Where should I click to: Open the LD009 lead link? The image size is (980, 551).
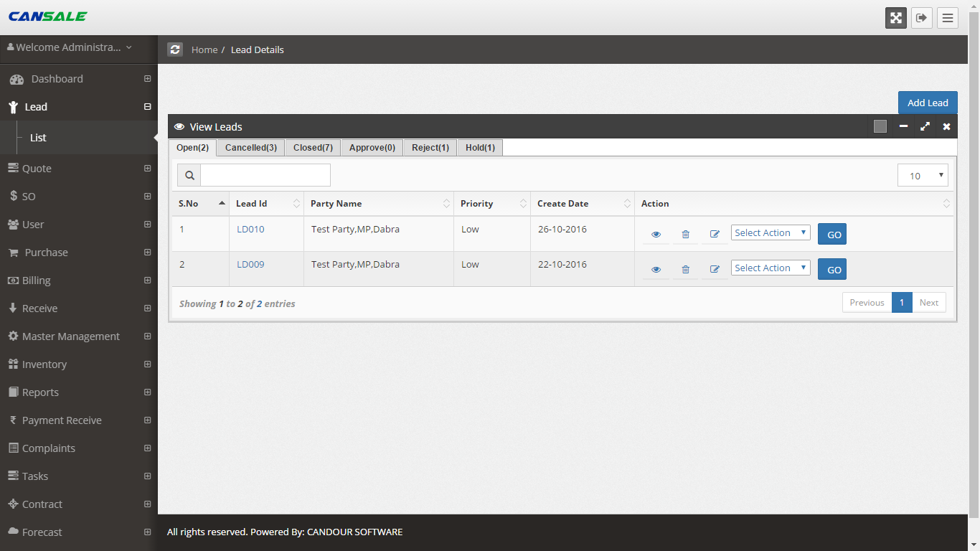250,265
